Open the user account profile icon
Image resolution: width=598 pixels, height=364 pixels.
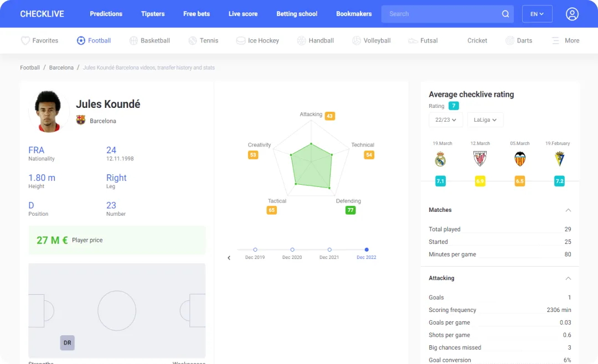[571, 14]
